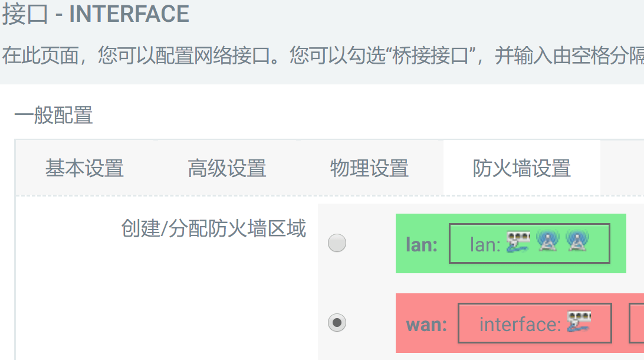This screenshot has width=644, height=360.
Task: Go to the 物理设置 tab
Action: (x=369, y=169)
